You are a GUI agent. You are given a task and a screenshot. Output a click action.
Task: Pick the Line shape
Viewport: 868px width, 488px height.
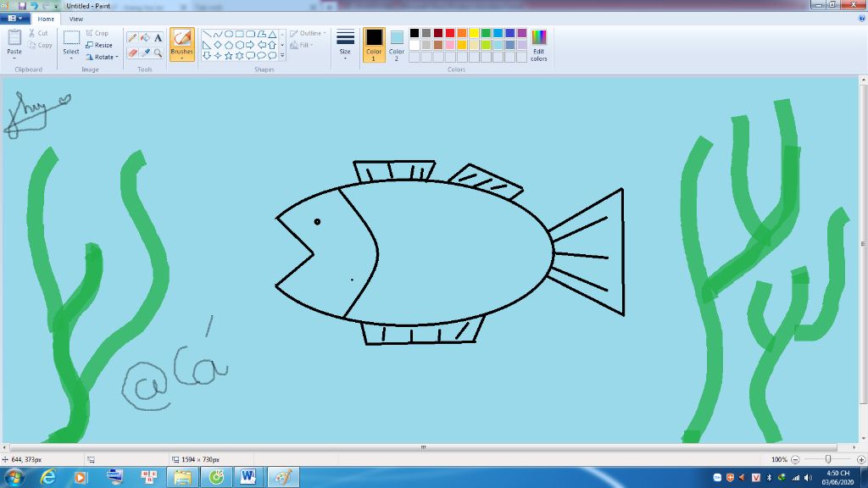(207, 34)
